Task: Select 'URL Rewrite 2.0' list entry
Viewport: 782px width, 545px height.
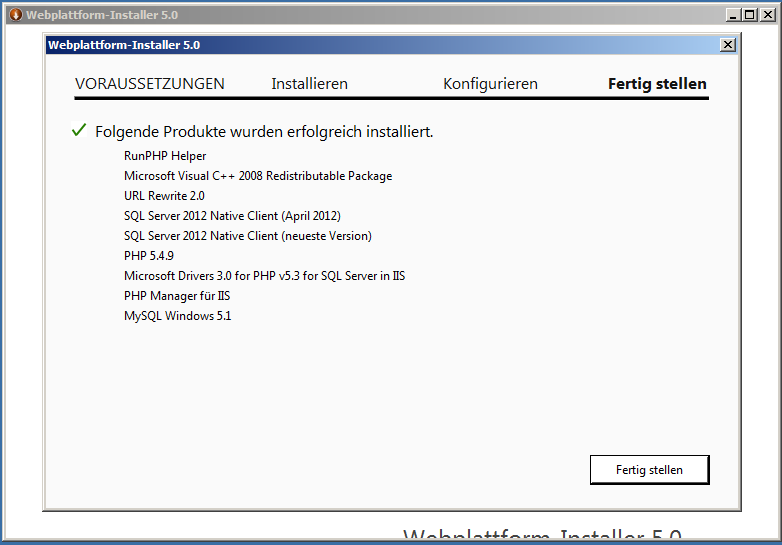Action: point(164,196)
